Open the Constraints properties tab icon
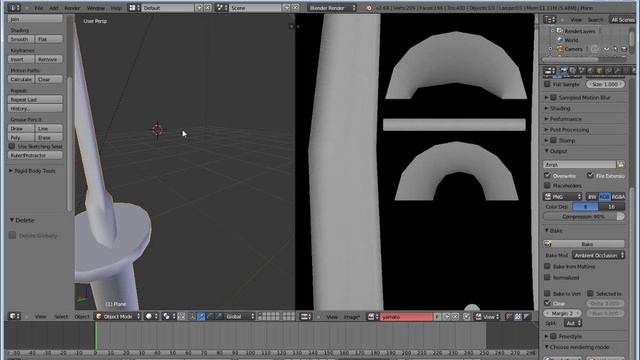 608,71
